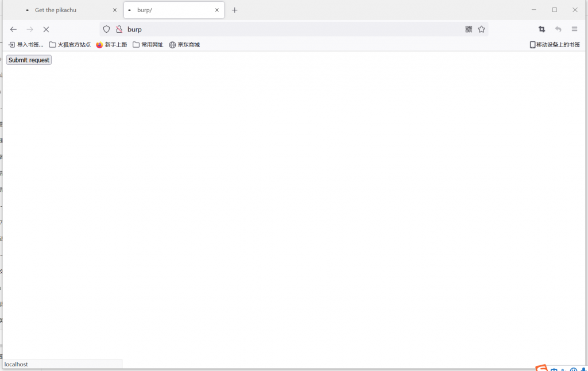This screenshot has width=588, height=371.
Task: Close the Get the pikachu tab
Action: [x=115, y=10]
